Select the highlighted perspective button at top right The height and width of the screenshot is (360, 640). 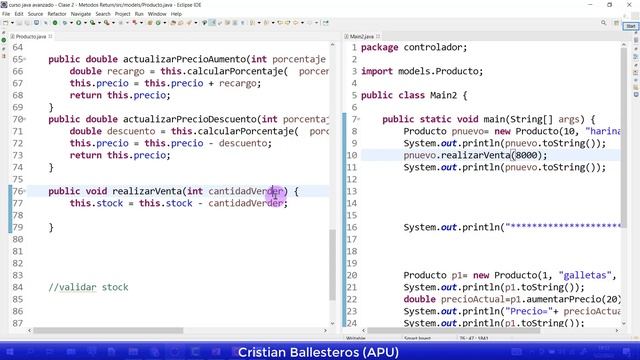click(x=630, y=26)
